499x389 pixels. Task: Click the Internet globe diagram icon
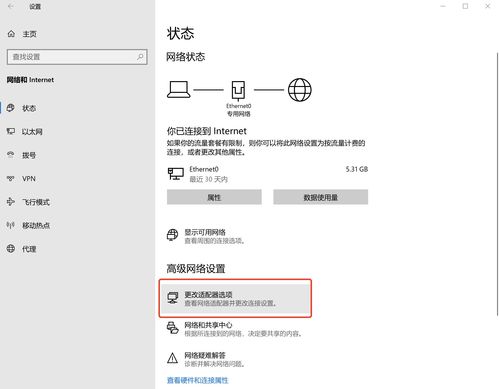click(300, 90)
